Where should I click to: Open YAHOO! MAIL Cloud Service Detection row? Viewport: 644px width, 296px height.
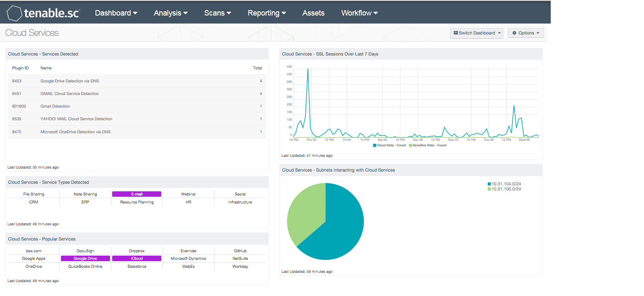click(x=137, y=119)
